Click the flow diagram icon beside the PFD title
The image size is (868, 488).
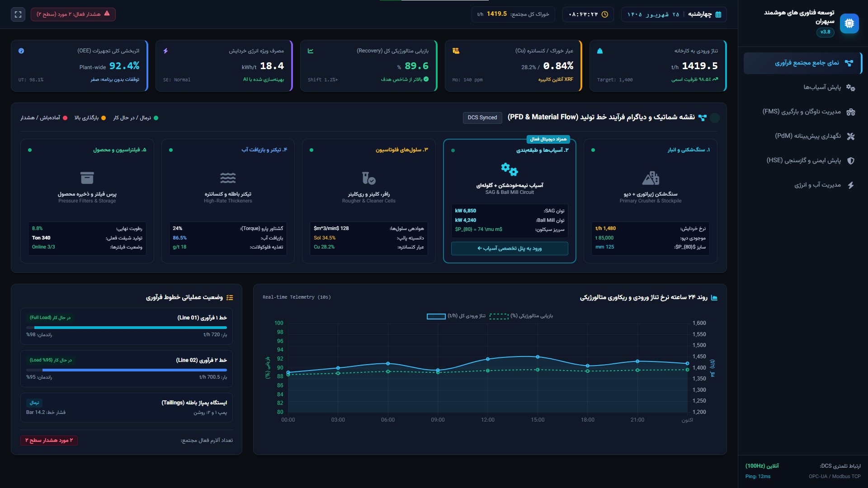click(x=703, y=117)
